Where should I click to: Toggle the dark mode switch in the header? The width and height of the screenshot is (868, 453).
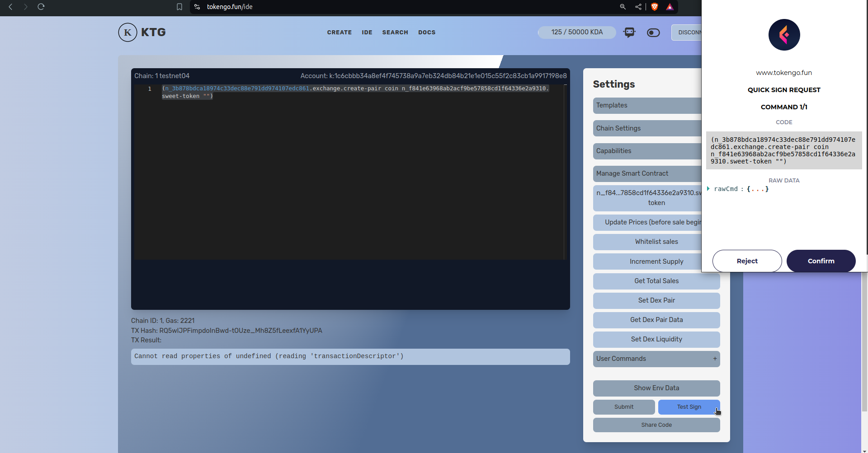653,33
